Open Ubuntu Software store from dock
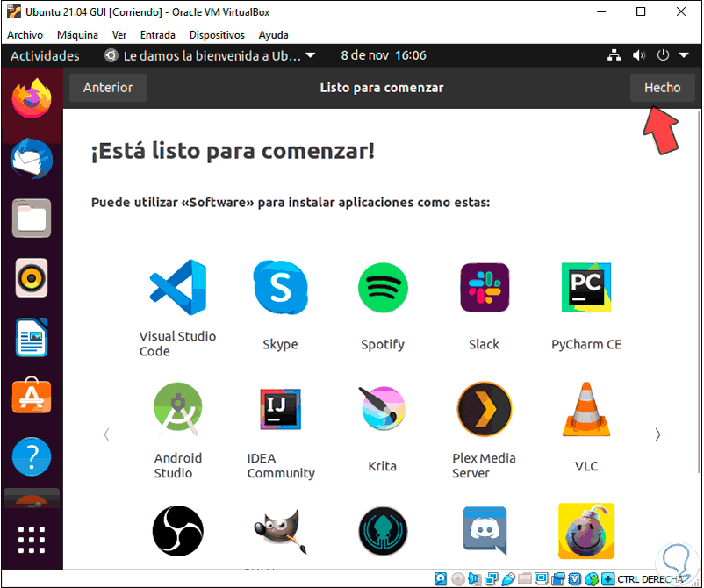Screen dimensions: 704x588 pos(32,396)
